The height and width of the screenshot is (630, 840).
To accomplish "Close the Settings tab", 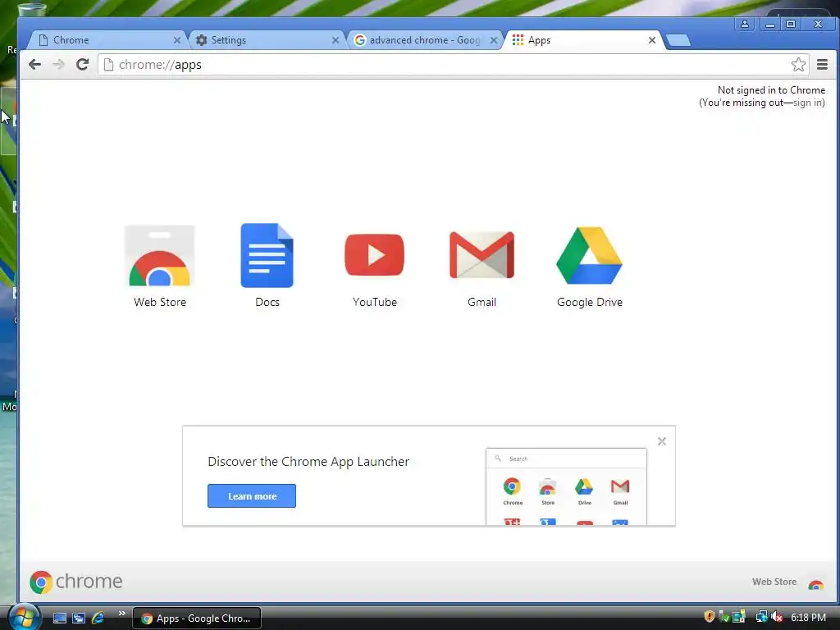I will point(336,40).
